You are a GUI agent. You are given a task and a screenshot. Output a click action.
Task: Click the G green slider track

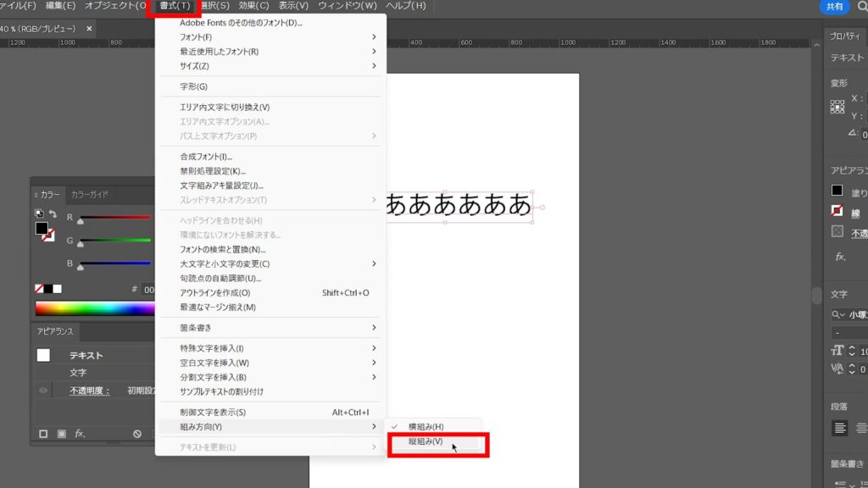[x=115, y=240]
